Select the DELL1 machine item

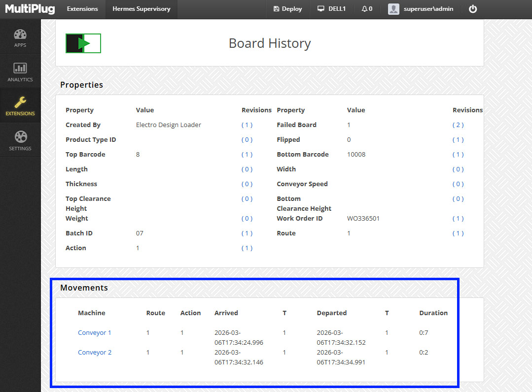click(331, 9)
